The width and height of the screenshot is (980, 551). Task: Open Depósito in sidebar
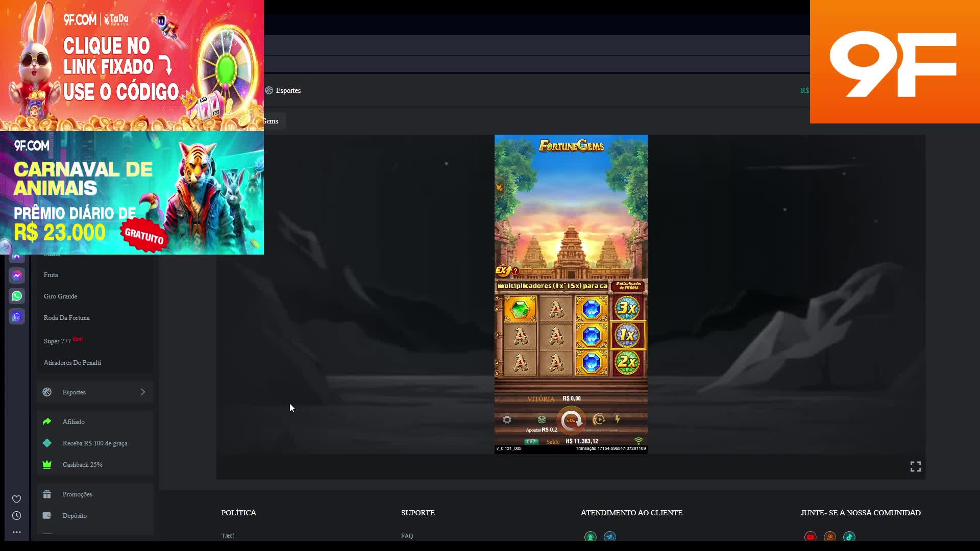tap(75, 516)
